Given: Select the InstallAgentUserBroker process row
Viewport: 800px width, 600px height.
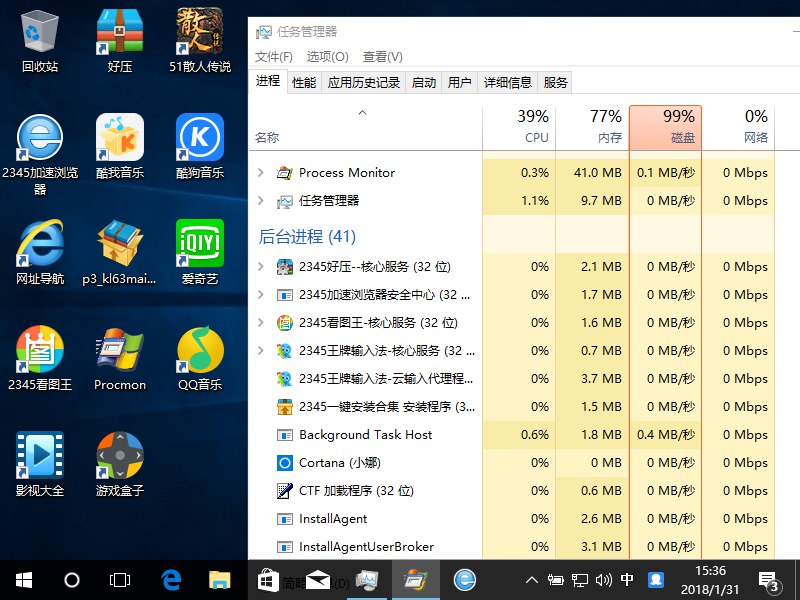Looking at the screenshot, I should (511, 547).
